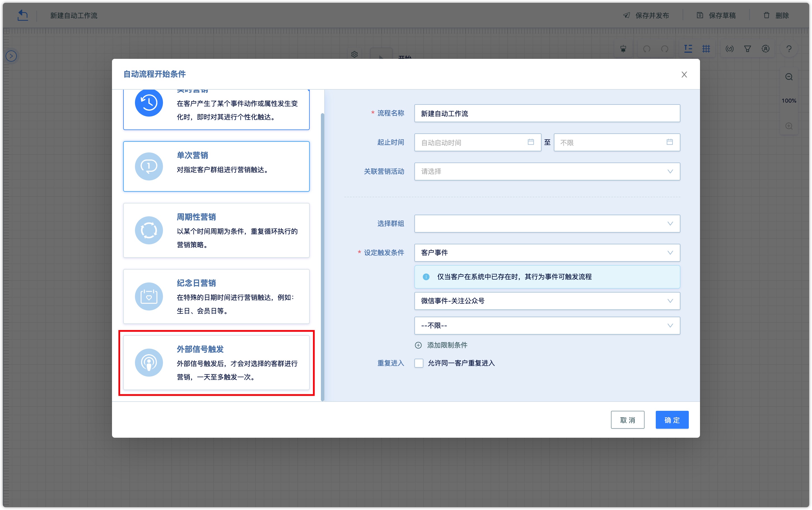
Task: Click the undo icon in the canvas toolbar
Action: [x=647, y=49]
